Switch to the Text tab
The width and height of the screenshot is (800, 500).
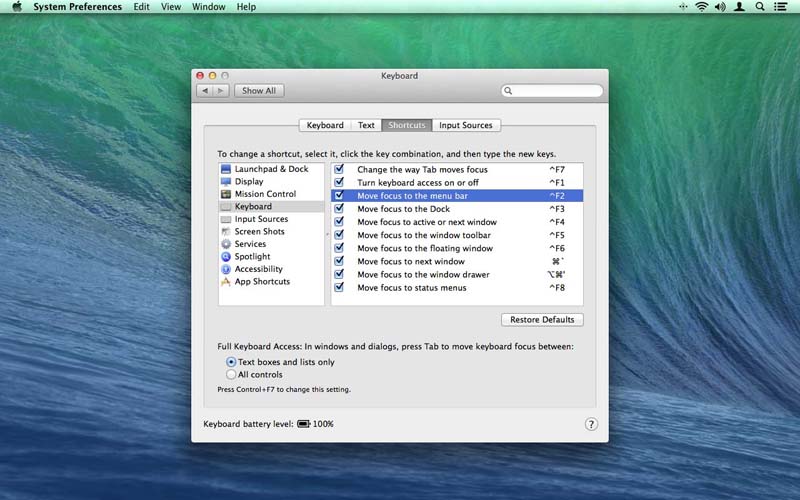coord(366,125)
